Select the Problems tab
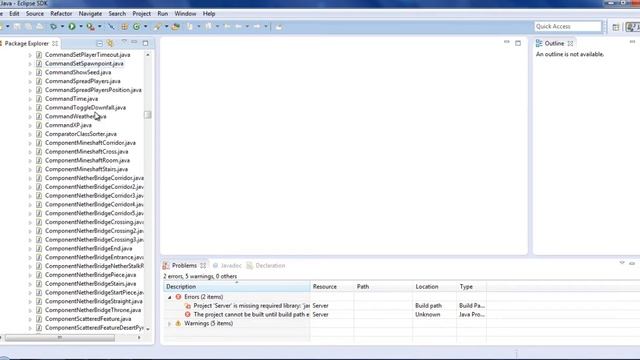The image size is (640, 360). point(184,265)
